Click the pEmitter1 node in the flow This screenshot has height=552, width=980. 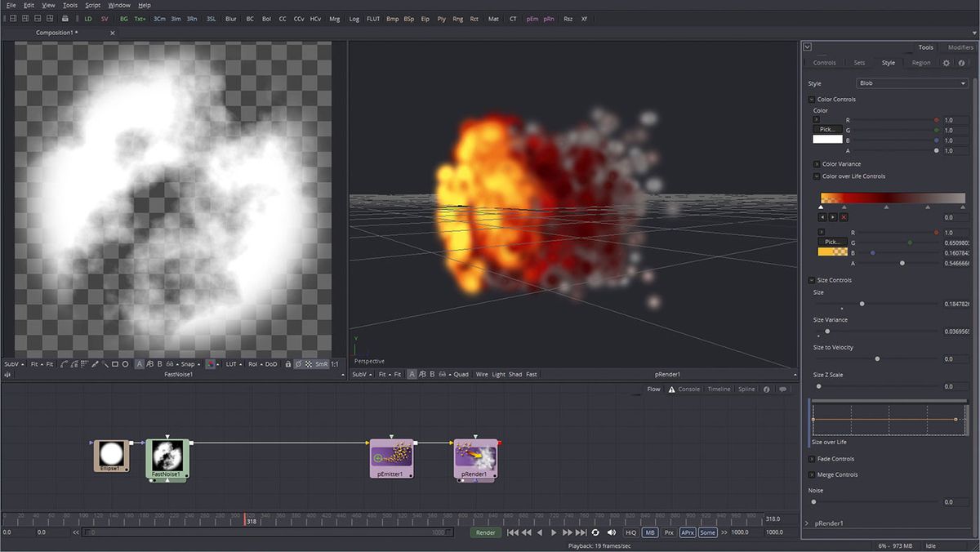point(392,459)
